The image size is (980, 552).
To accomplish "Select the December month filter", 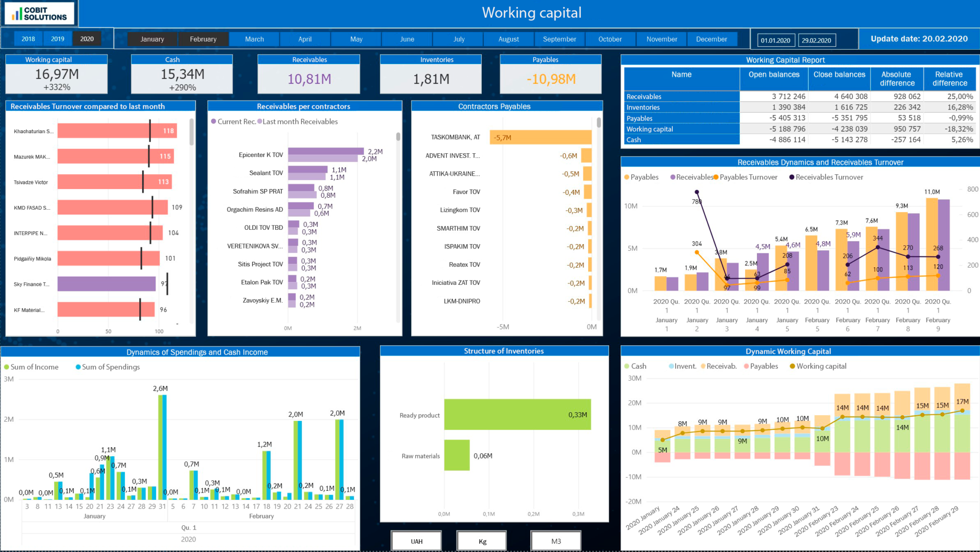I will click(x=712, y=39).
